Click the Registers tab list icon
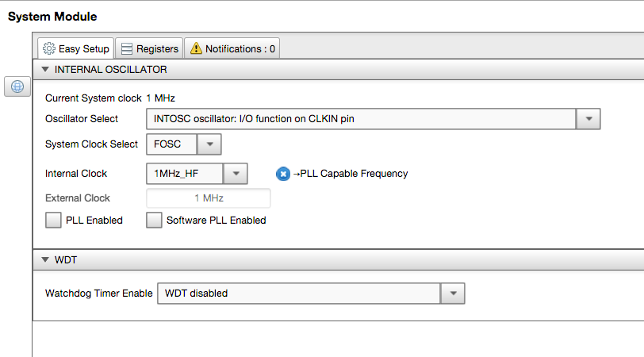The height and width of the screenshot is (357, 644). pos(127,48)
